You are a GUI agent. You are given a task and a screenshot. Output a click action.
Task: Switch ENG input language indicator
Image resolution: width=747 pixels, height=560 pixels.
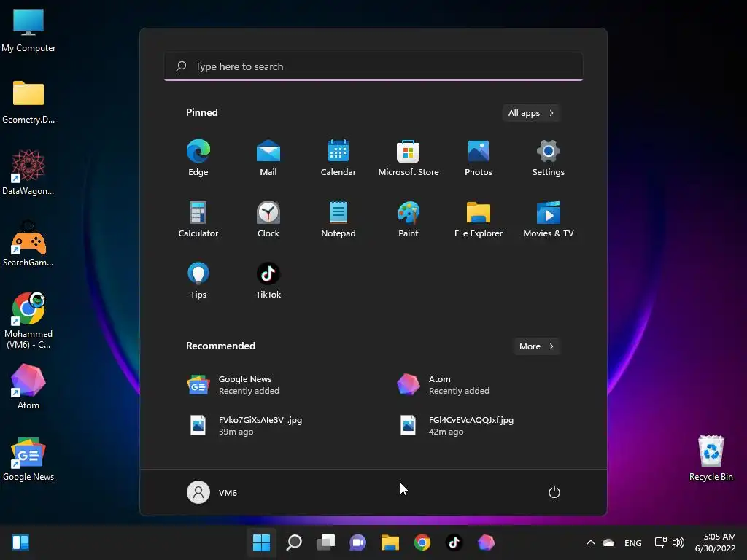coord(632,542)
